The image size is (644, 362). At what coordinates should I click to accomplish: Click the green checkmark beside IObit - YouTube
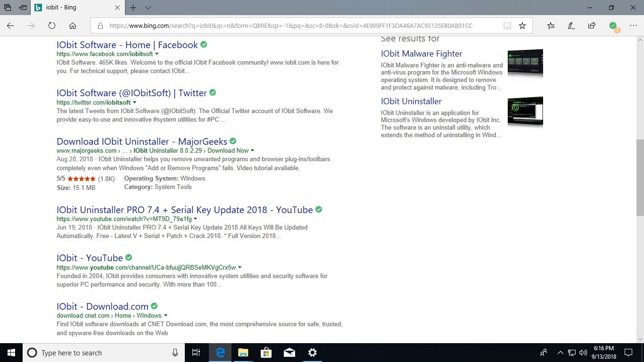point(129,257)
